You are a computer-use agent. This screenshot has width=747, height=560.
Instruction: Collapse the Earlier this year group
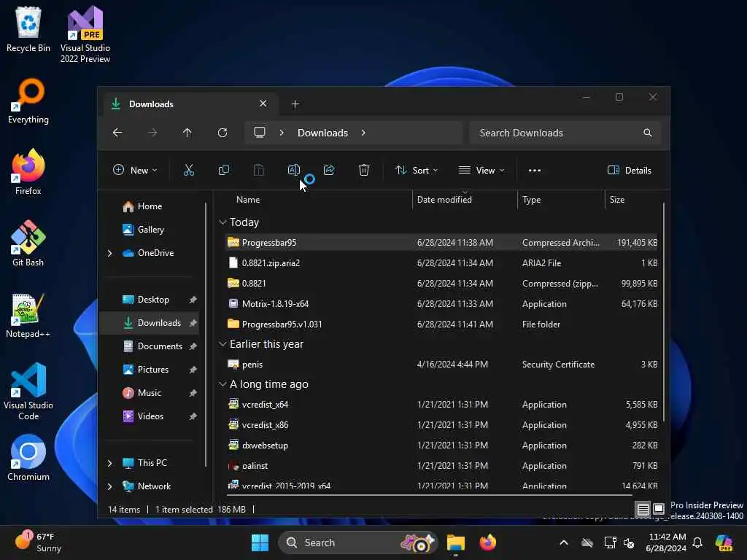coord(222,344)
